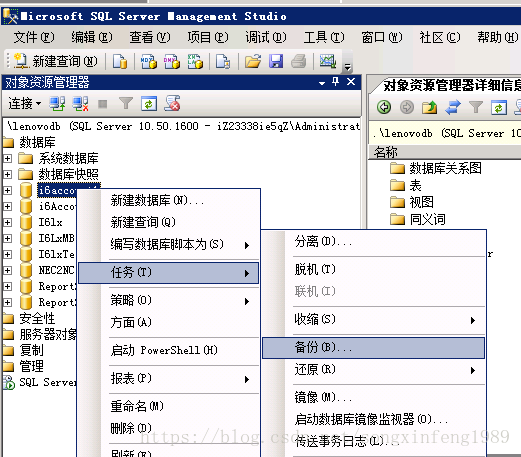Open the 窗口(W) menu
The height and width of the screenshot is (457, 521).
(382, 37)
